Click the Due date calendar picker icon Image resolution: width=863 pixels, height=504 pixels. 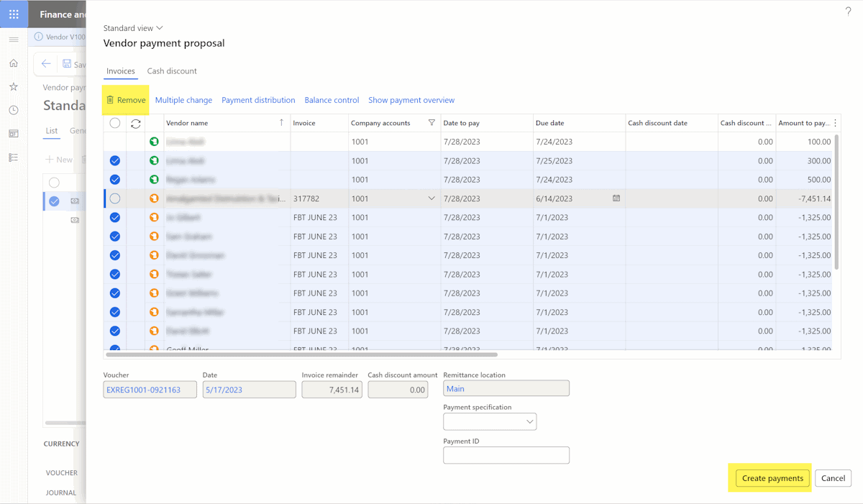pos(616,198)
